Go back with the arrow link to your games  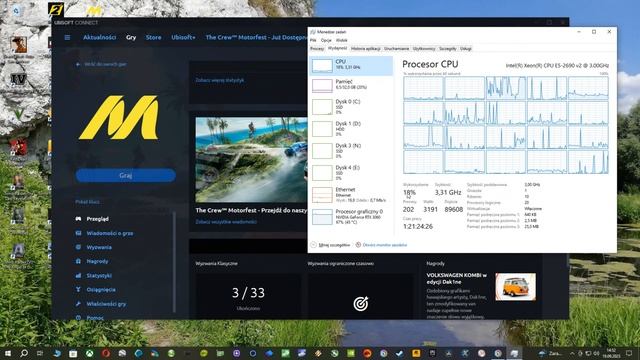pos(101,64)
